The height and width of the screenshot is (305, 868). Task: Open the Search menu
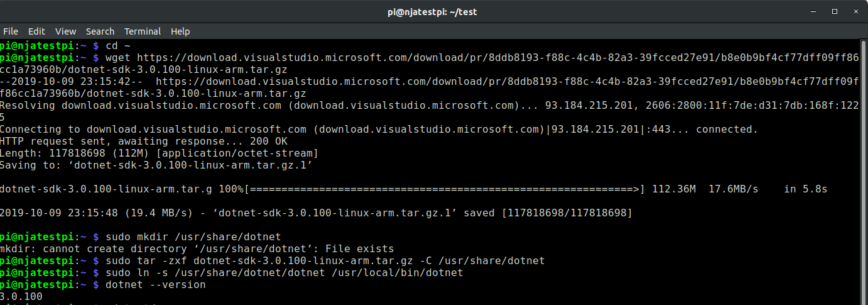pyautogui.click(x=100, y=31)
